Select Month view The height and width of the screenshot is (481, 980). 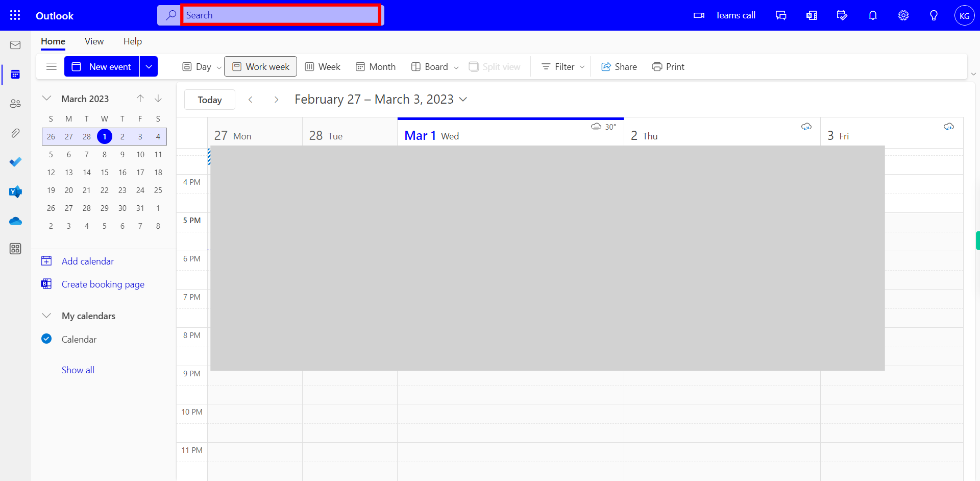click(376, 66)
